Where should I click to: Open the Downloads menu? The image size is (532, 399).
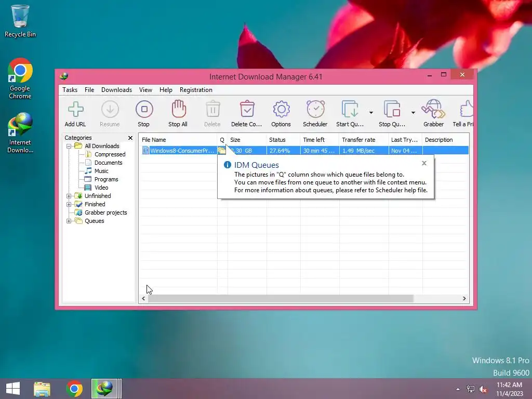pos(116,90)
